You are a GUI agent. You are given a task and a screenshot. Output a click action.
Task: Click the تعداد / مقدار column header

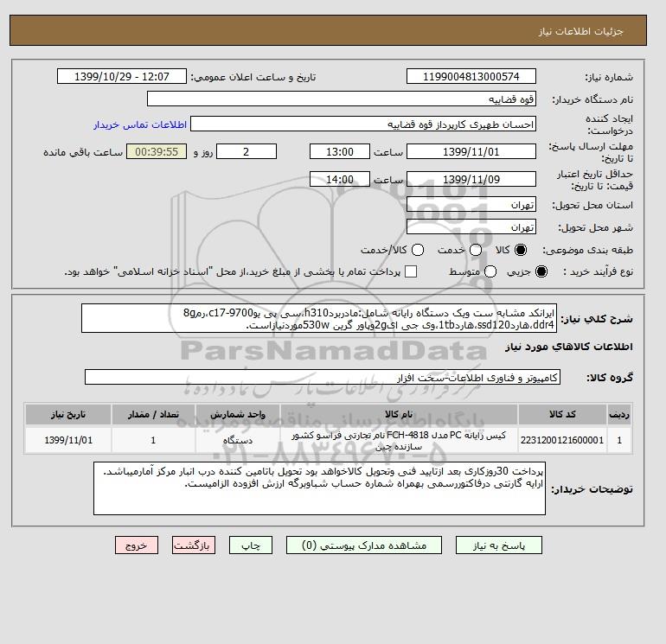click(x=153, y=414)
